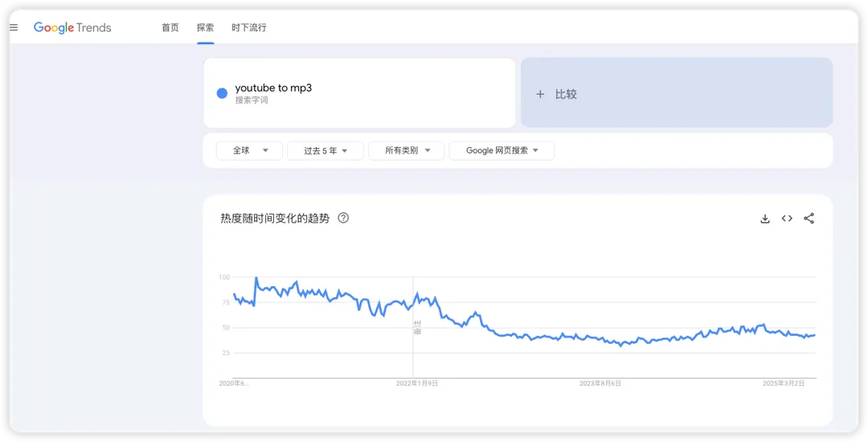Click the 100 value on the y-axis
868x442 pixels.
pyautogui.click(x=224, y=276)
